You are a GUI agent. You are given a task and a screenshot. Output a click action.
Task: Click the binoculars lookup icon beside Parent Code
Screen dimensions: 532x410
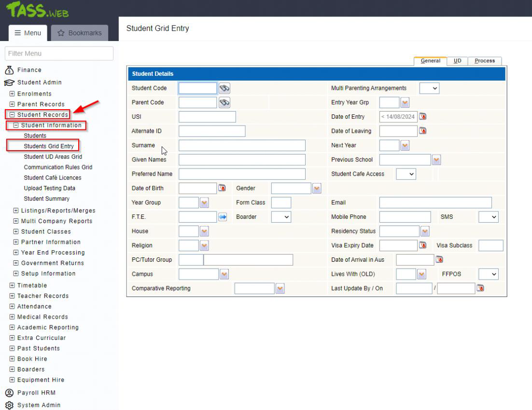[224, 102]
